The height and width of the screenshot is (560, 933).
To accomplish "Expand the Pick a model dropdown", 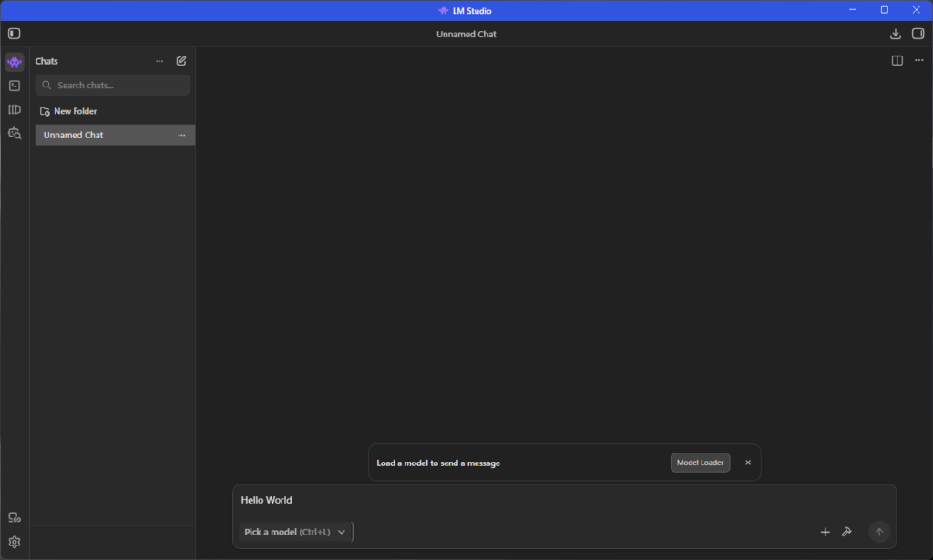I will [295, 532].
